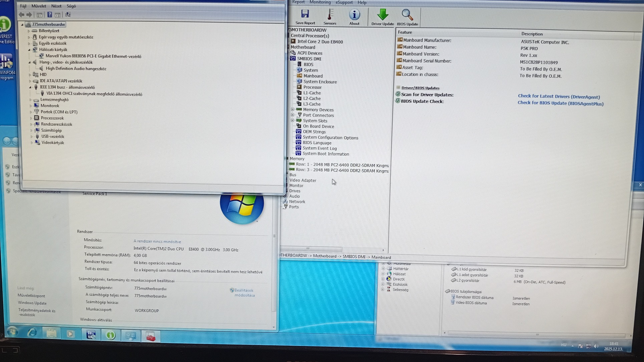Open Internet Explorer from the taskbar

tap(32, 333)
